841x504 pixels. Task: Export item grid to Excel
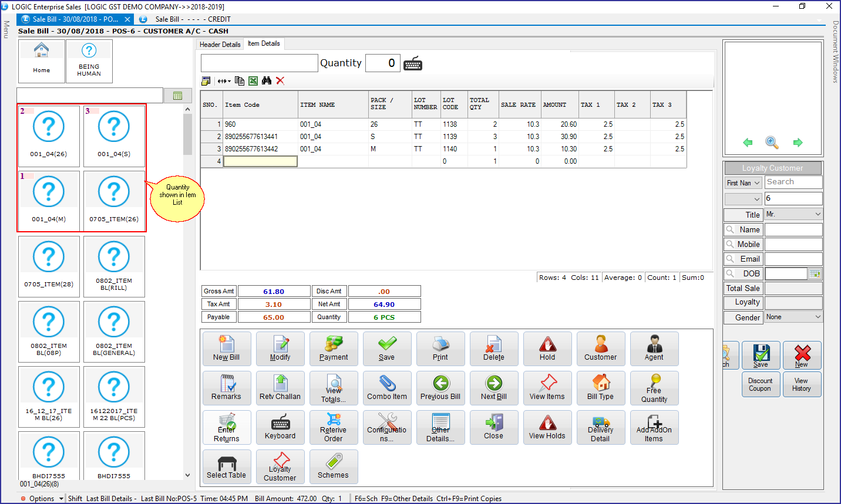[253, 81]
